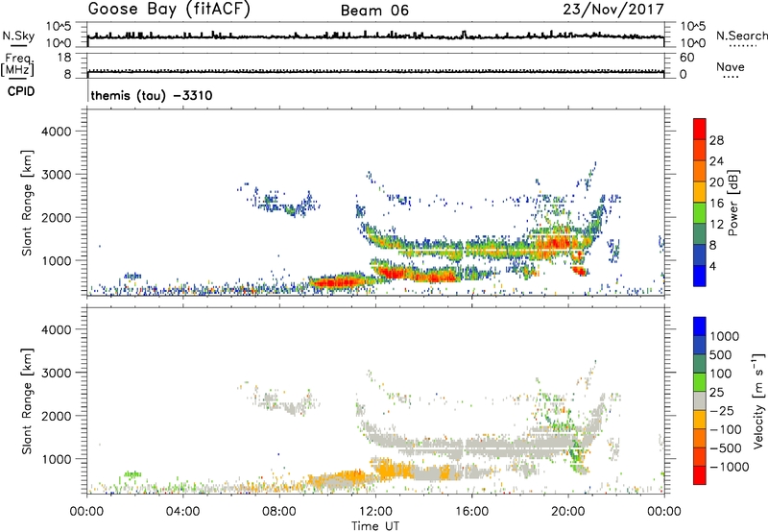Pick the red segment of the power colorbar
Viewport: 768px width, 532px height.
click(x=700, y=129)
